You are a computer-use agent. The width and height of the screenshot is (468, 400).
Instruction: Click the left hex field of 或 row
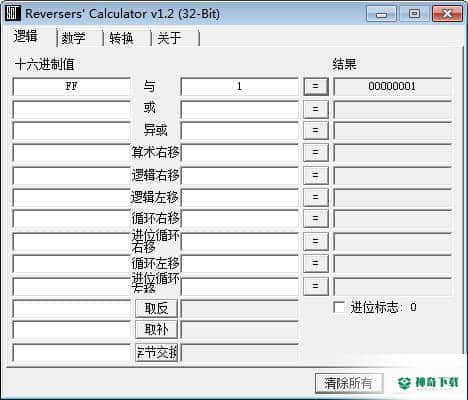click(x=72, y=109)
